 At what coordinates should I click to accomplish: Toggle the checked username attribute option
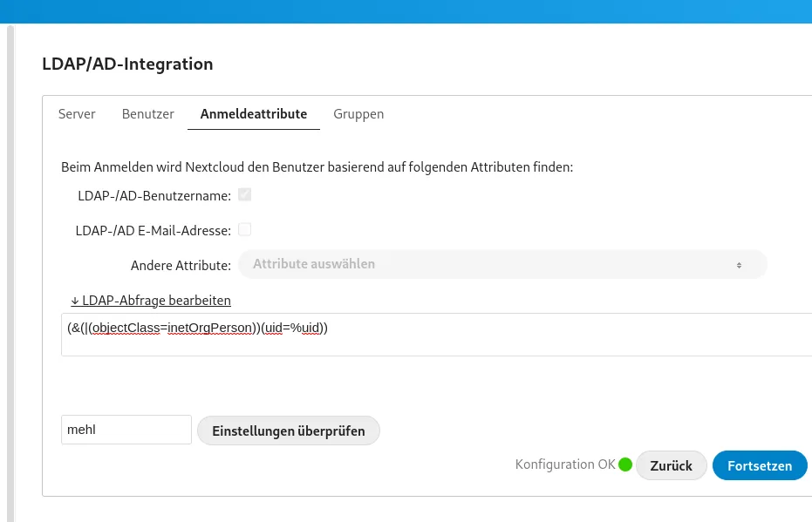[x=244, y=194]
